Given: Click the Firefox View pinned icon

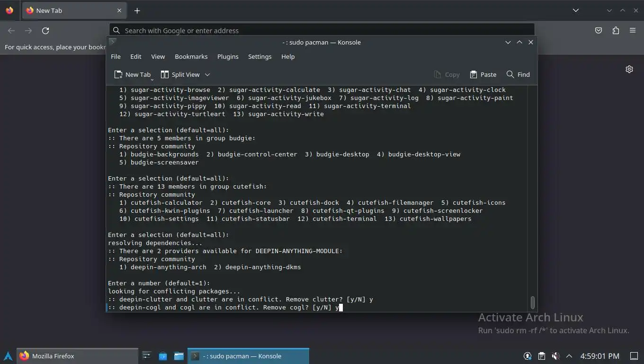Looking at the screenshot, I should click(x=9, y=10).
